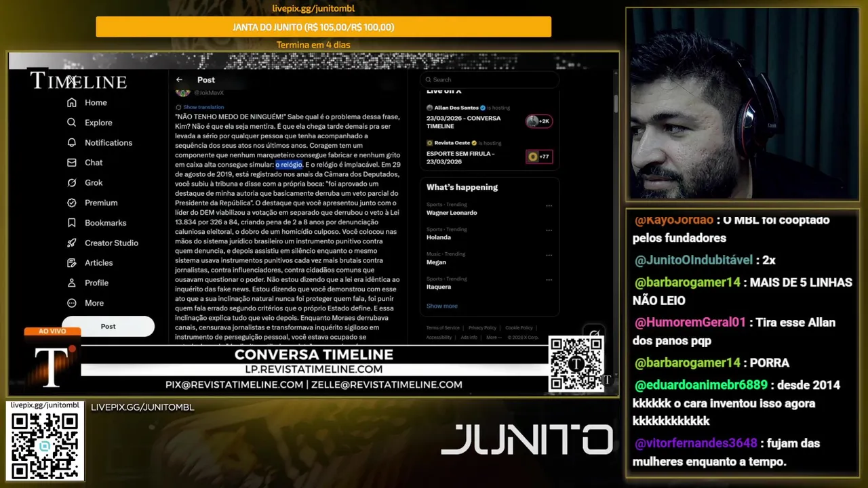
Task: Open options for Megan trend
Action: pyautogui.click(x=549, y=254)
